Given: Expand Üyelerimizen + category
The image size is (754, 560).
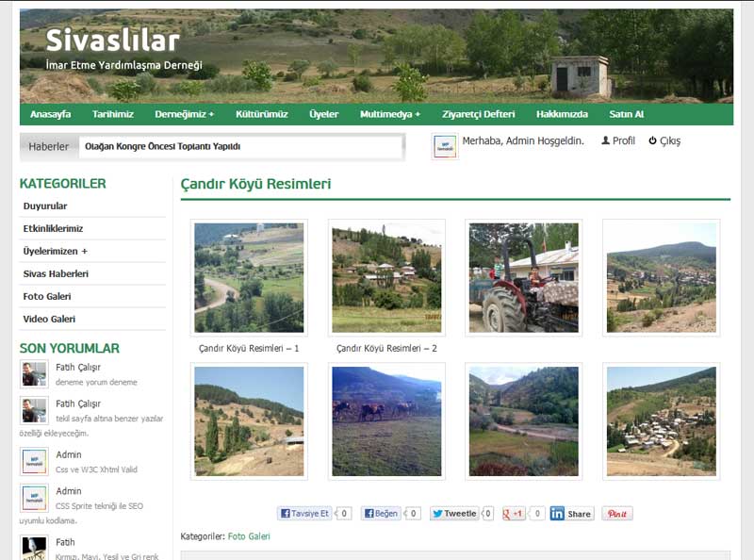Looking at the screenshot, I should tap(56, 251).
